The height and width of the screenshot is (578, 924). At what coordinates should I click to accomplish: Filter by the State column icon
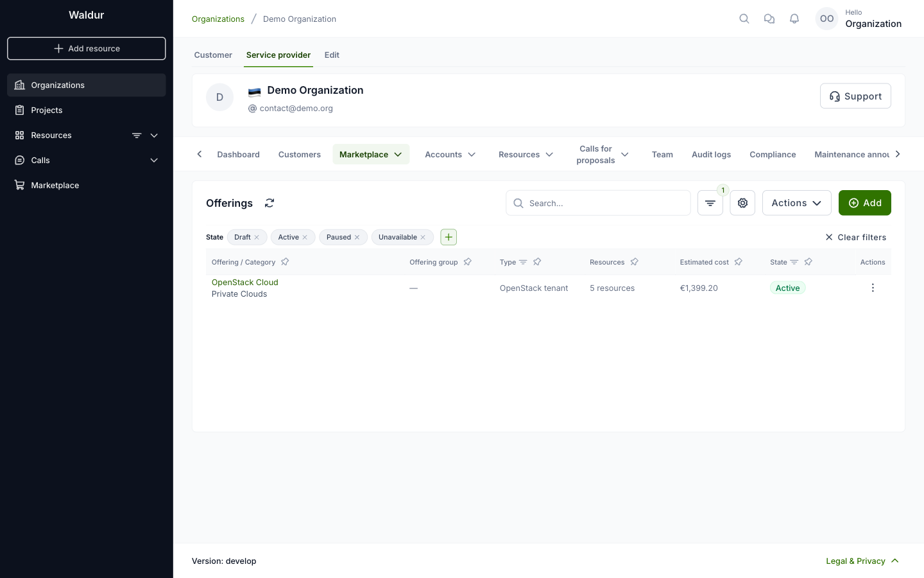tap(794, 262)
